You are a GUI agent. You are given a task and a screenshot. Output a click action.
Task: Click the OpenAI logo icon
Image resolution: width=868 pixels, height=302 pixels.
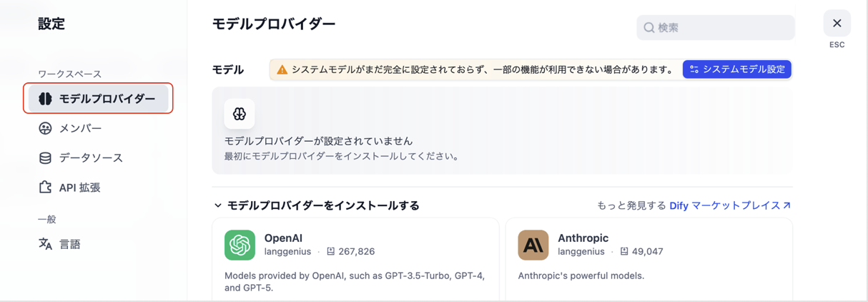[240, 245]
